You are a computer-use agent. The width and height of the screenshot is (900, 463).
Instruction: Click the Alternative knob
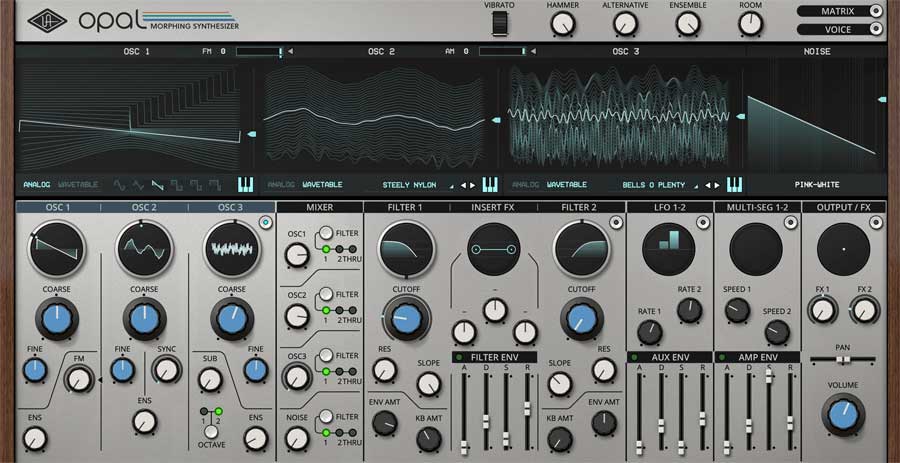point(625,24)
